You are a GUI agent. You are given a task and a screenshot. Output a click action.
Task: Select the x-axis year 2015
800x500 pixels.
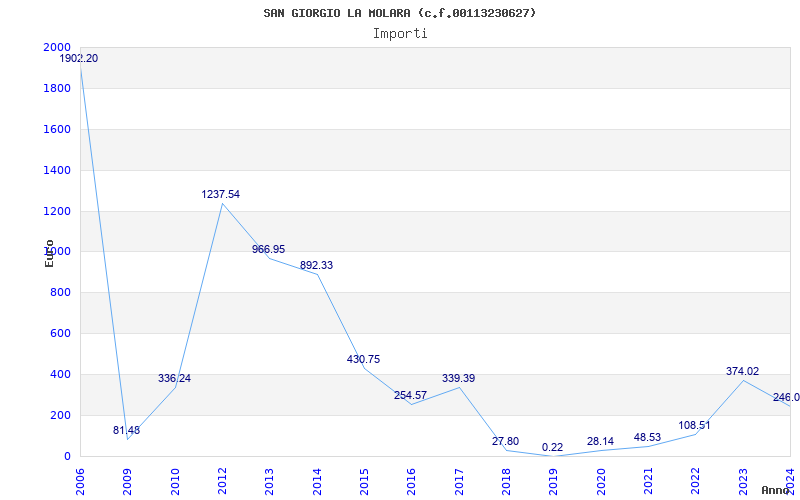pyautogui.click(x=364, y=482)
